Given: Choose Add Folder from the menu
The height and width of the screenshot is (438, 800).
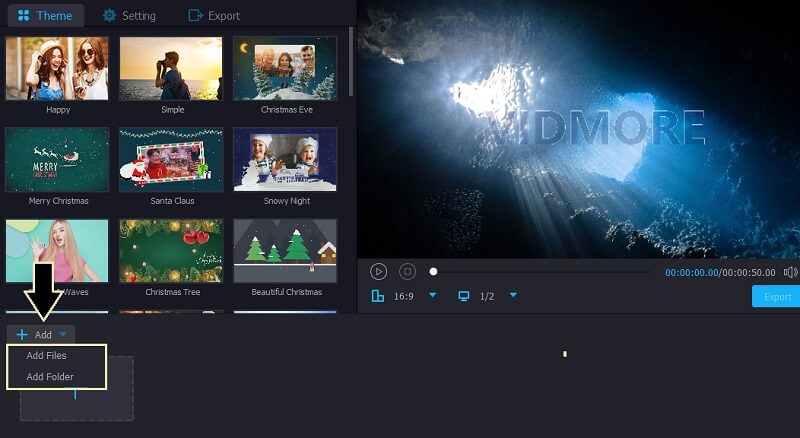Looking at the screenshot, I should (50, 377).
